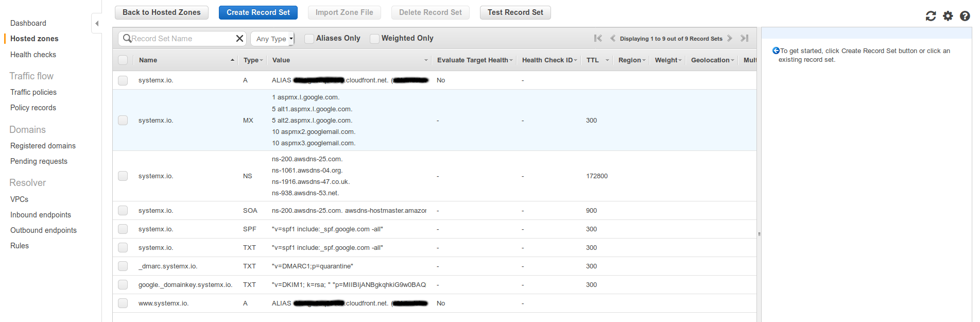Click the google._domainkey.systemx.io. record name
Viewport: 980px width, 322px height.
point(185,284)
